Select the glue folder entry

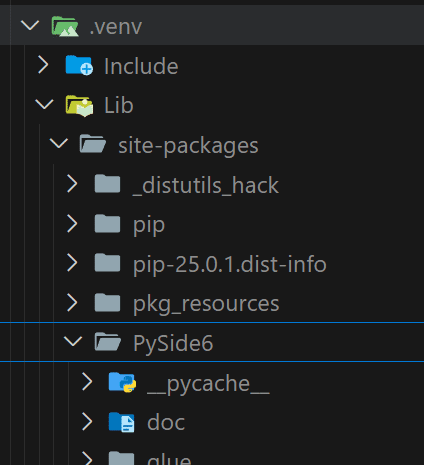click(x=212, y=457)
